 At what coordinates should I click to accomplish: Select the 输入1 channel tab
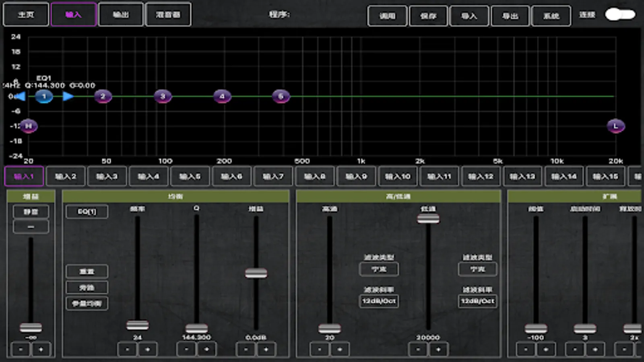(24, 176)
